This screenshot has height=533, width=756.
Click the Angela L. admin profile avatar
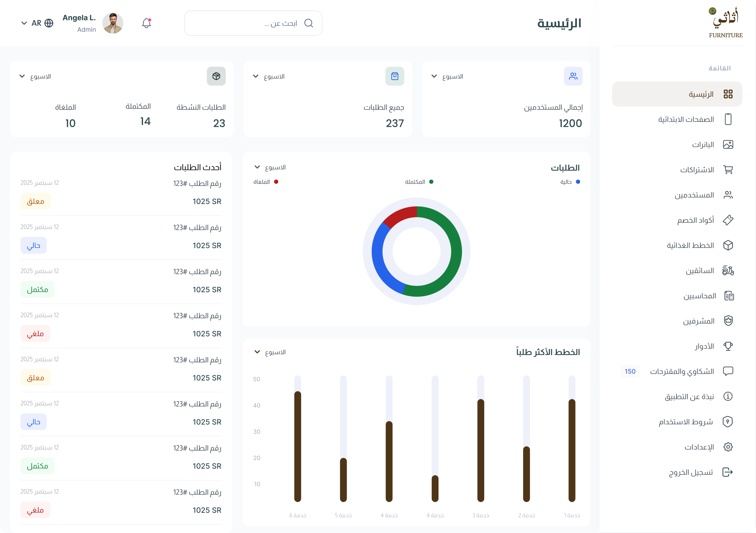[113, 23]
